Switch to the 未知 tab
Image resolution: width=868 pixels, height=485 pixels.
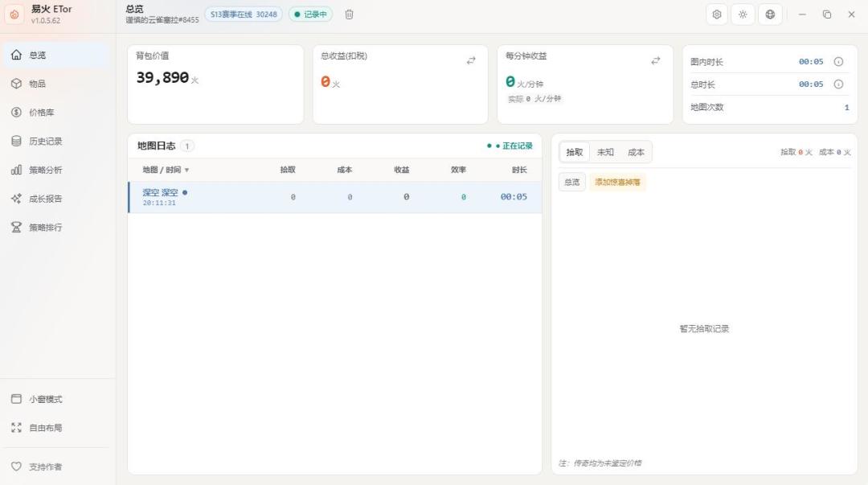coord(605,152)
